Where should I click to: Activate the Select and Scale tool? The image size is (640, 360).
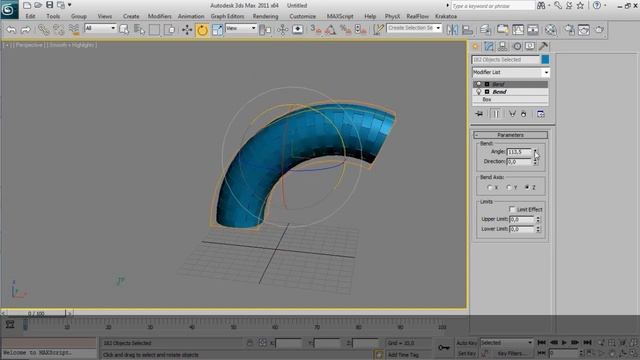217,29
